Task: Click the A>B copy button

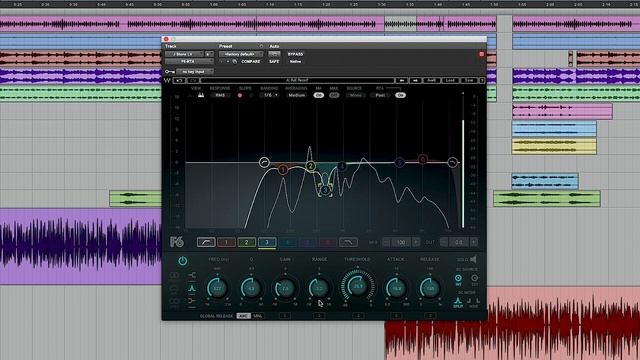Action: [431, 80]
